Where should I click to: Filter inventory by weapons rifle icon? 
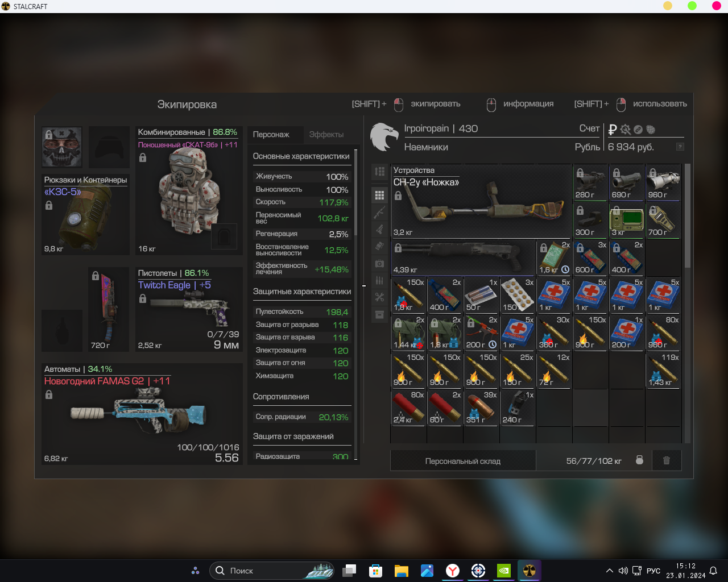point(379,212)
